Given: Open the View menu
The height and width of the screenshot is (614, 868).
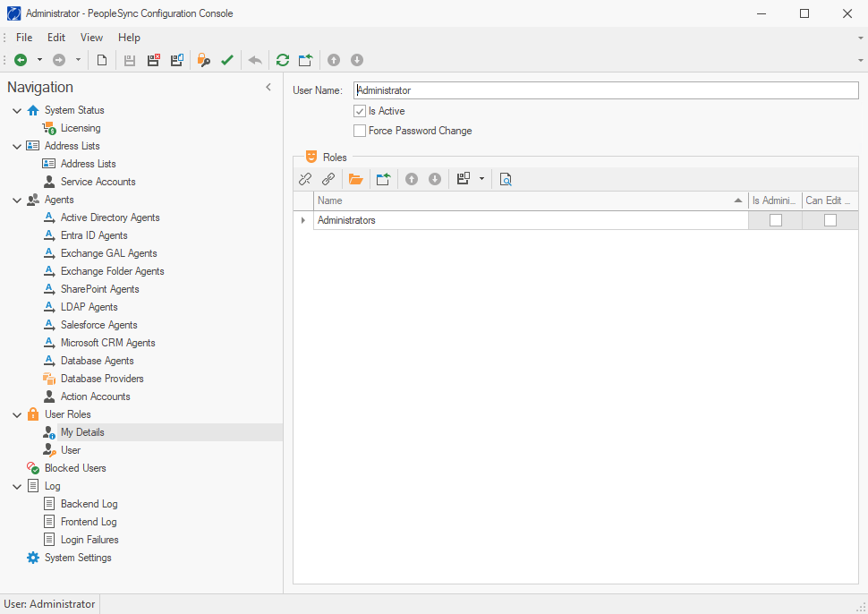Looking at the screenshot, I should pyautogui.click(x=91, y=37).
